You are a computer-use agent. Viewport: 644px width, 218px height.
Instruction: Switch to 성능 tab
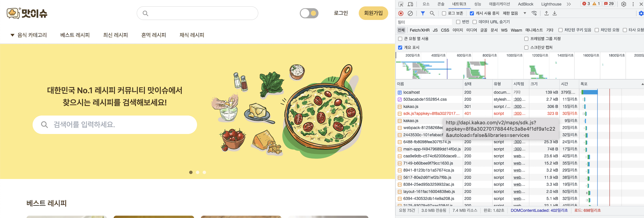[x=478, y=4]
